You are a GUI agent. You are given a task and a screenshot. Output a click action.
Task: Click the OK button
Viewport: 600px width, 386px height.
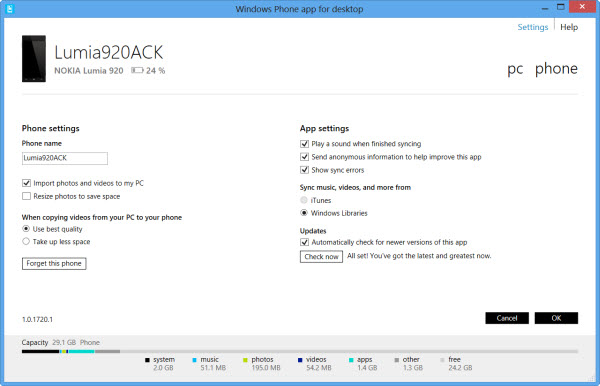point(556,318)
